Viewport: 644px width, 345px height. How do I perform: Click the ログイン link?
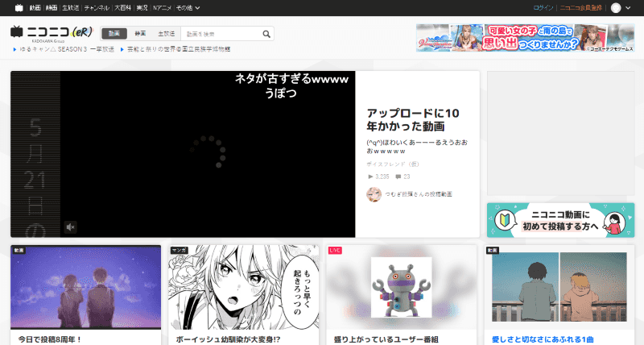(x=543, y=8)
